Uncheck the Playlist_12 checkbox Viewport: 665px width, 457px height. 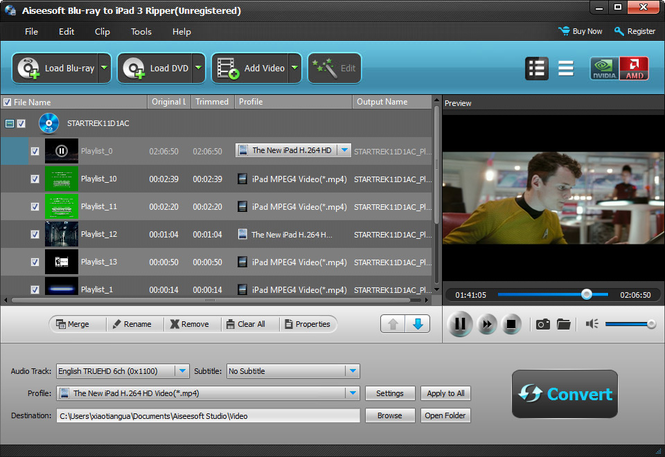(35, 234)
